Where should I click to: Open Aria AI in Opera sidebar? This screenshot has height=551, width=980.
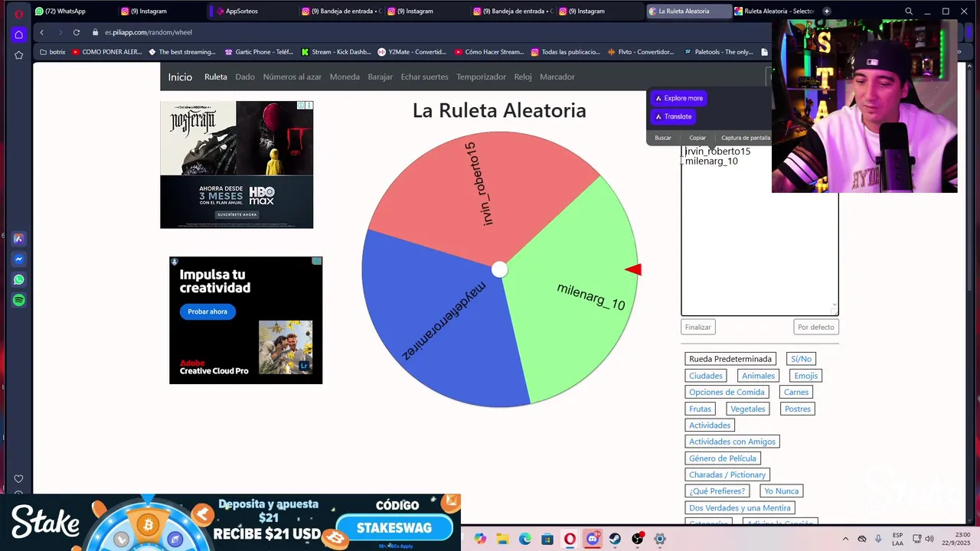(18, 239)
